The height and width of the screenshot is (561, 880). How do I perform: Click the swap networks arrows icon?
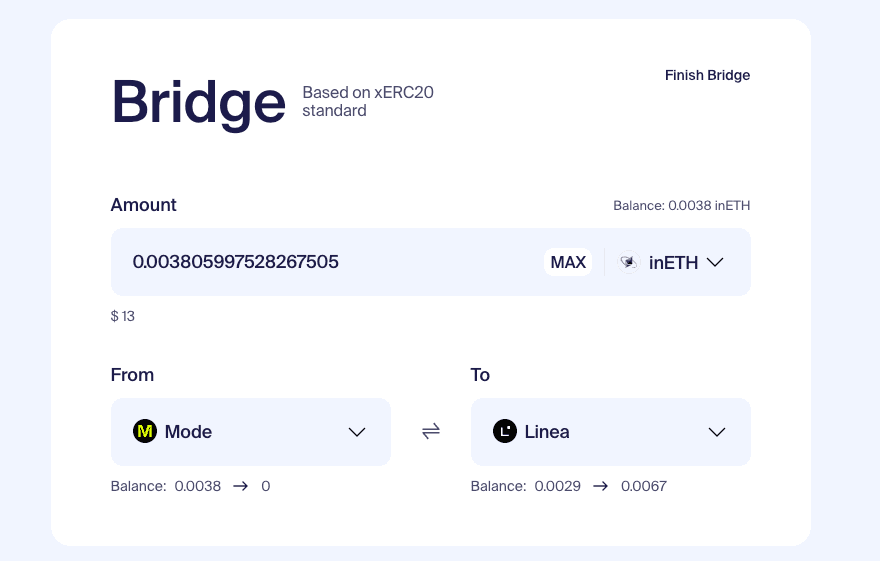pyautogui.click(x=431, y=431)
